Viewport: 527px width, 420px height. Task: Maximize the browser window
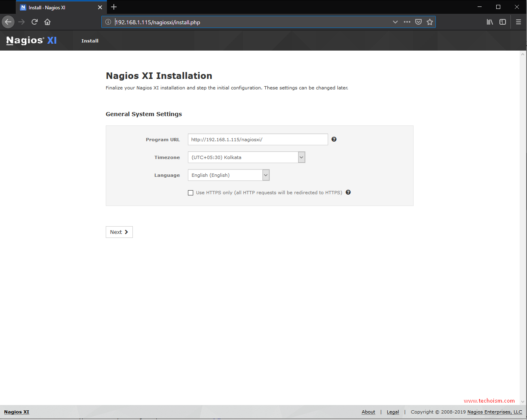[x=498, y=7]
